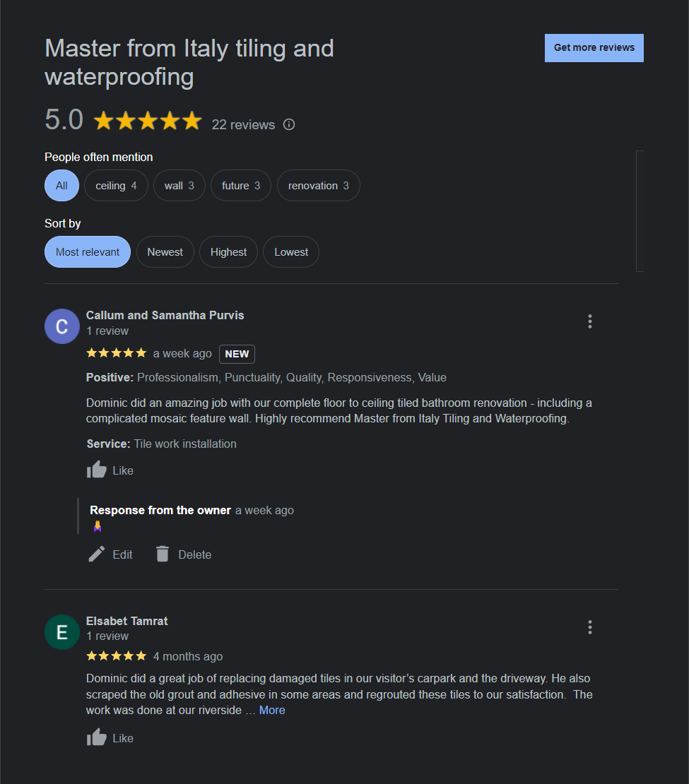The image size is (689, 784).
Task: Filter reviews mentioning wall
Action: click(x=179, y=186)
